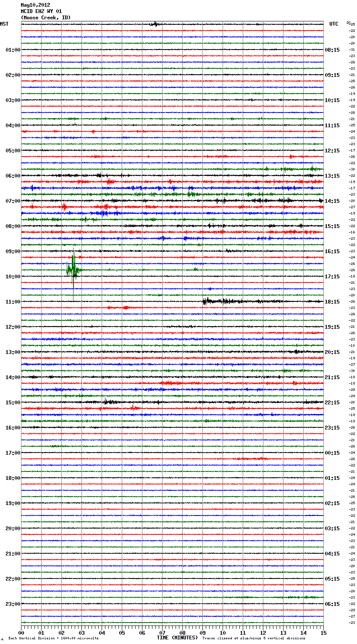The height and width of the screenshot is (644, 357).
Task: Click the 05 minute tick label
Action: pos(122,633)
